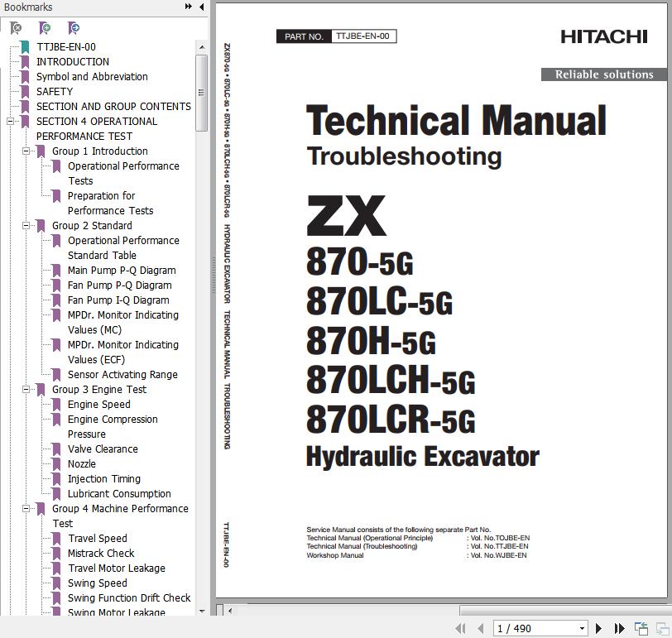Click the fit page view icon
672x638 pixels.
coord(641,629)
